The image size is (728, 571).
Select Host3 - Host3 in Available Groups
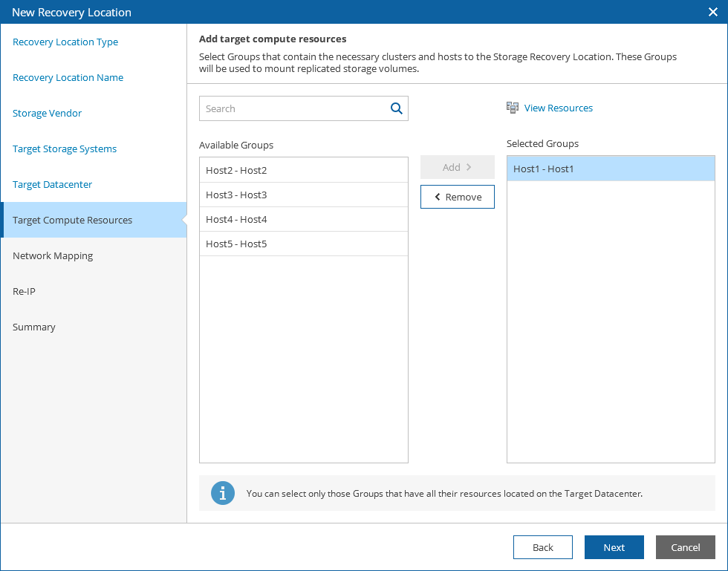coord(304,195)
